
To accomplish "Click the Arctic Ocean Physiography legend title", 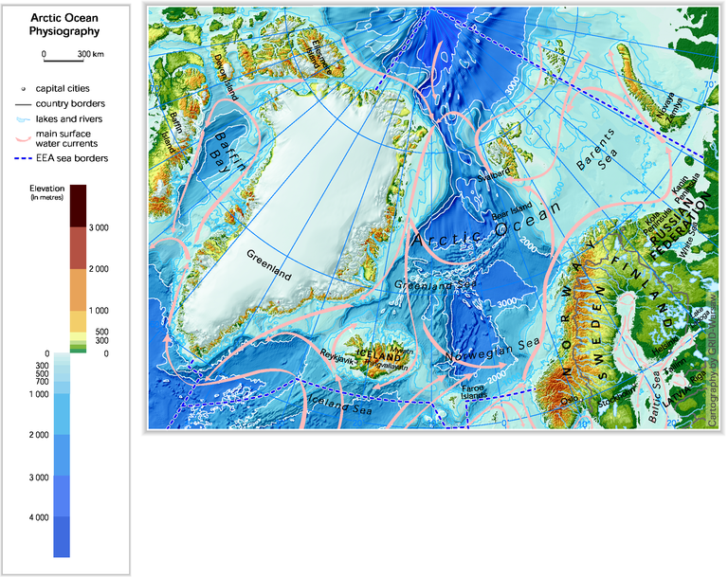I will tap(66, 24).
